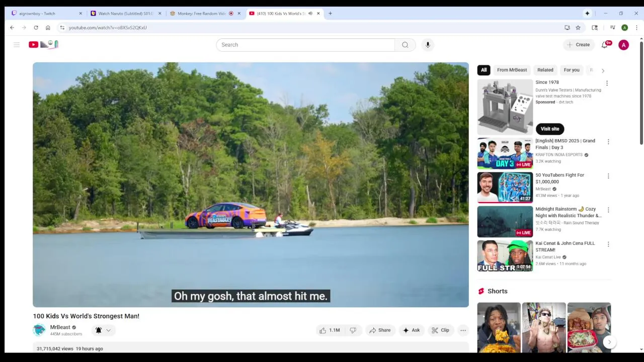Toggle the subscription notification bell

point(99,330)
